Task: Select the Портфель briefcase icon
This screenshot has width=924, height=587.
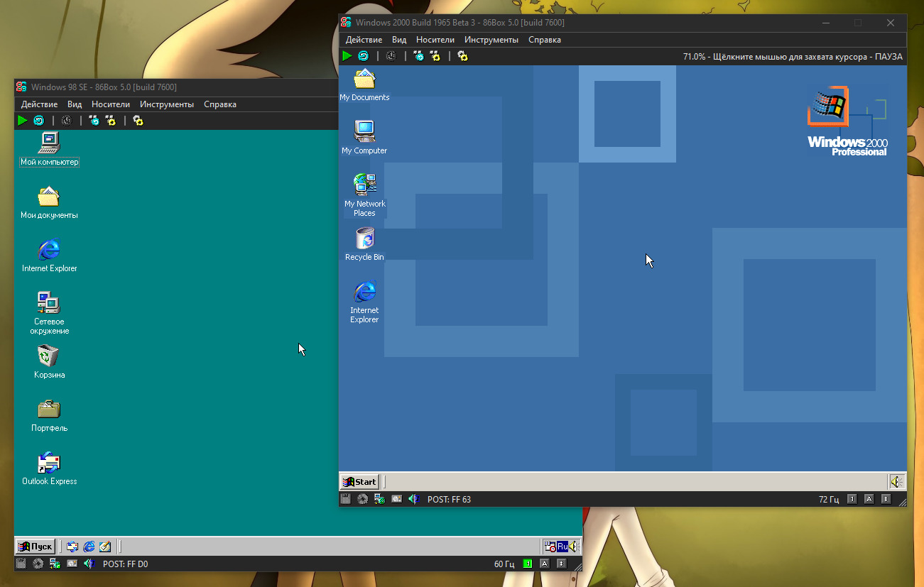Action: click(49, 415)
